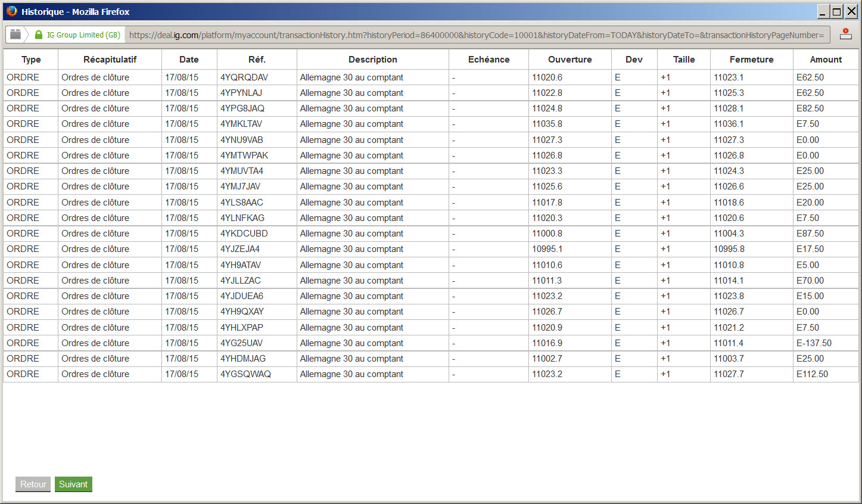Click the amount E82.50
Viewport: 862px width, 504px height.
810,108
